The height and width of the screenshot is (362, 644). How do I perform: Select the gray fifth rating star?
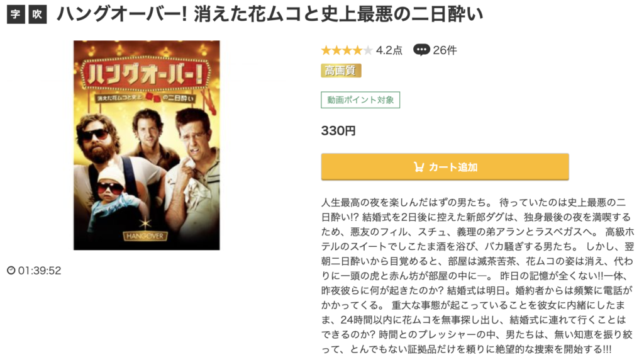[368, 50]
